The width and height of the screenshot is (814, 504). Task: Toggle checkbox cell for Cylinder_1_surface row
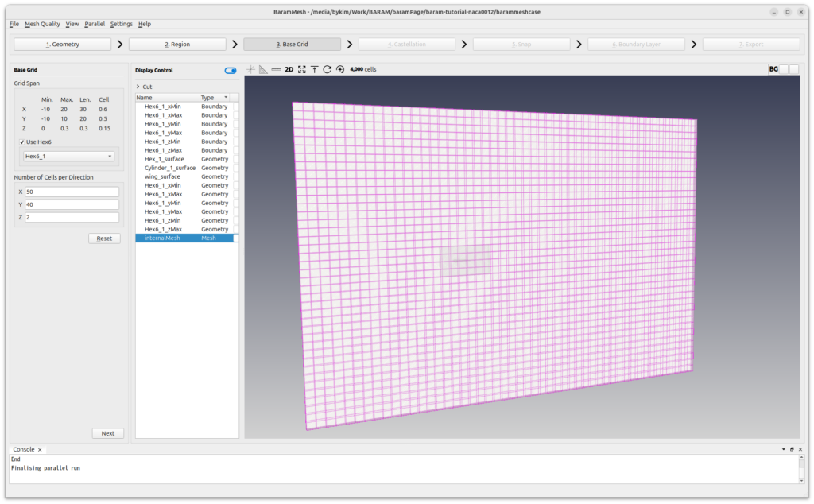pyautogui.click(x=235, y=168)
